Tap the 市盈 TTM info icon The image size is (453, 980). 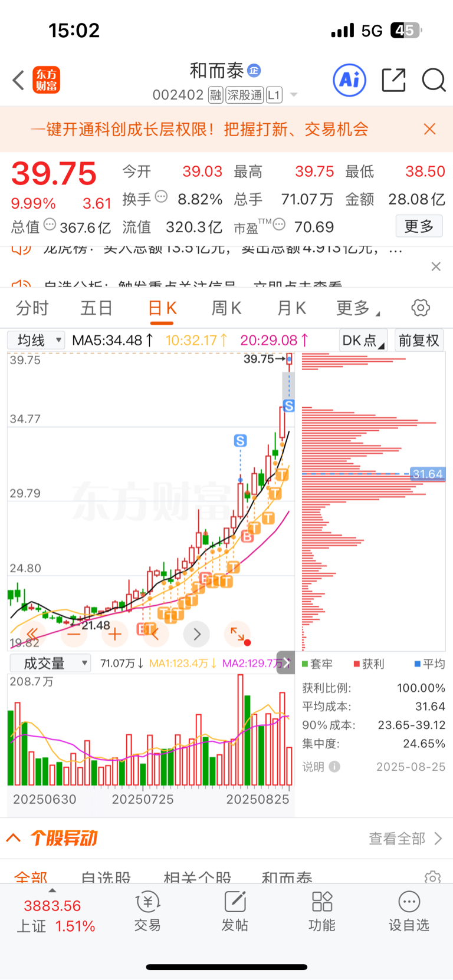[x=279, y=225]
